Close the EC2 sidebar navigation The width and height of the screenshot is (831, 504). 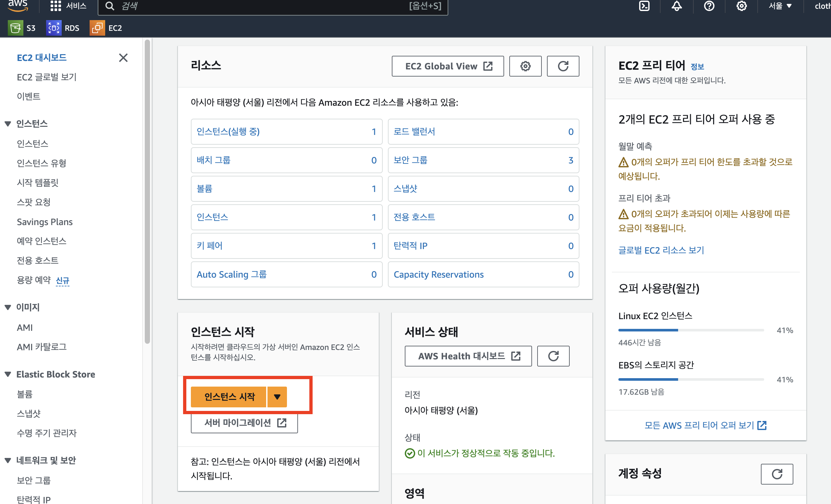(x=123, y=58)
